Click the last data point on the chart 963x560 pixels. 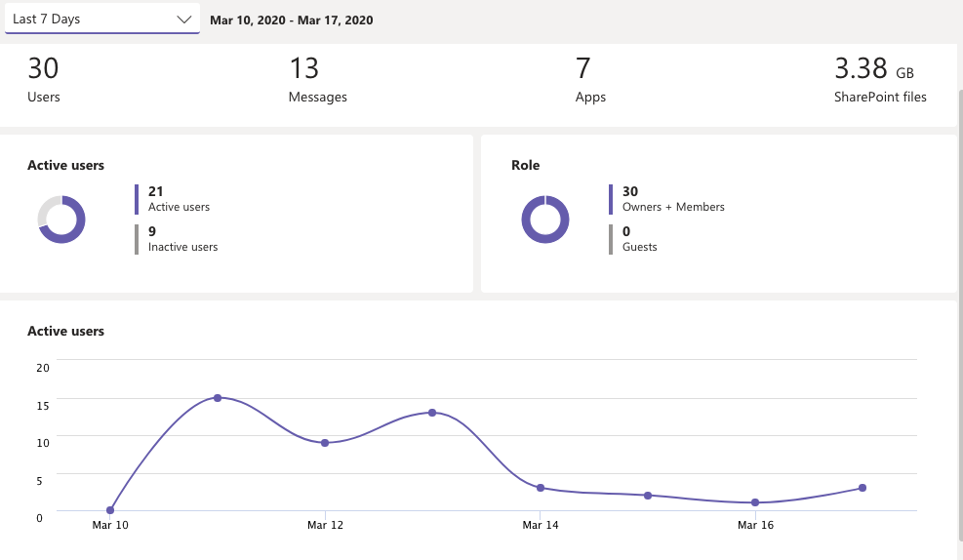(x=863, y=488)
